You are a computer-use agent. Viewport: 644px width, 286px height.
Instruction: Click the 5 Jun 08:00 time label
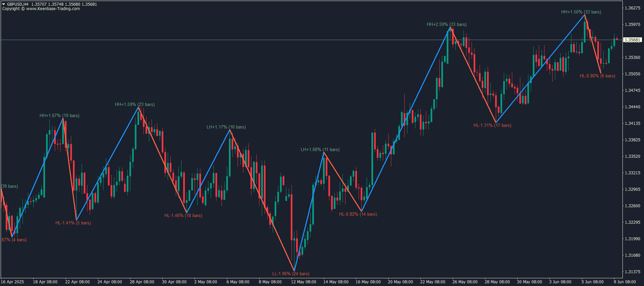[593, 282]
